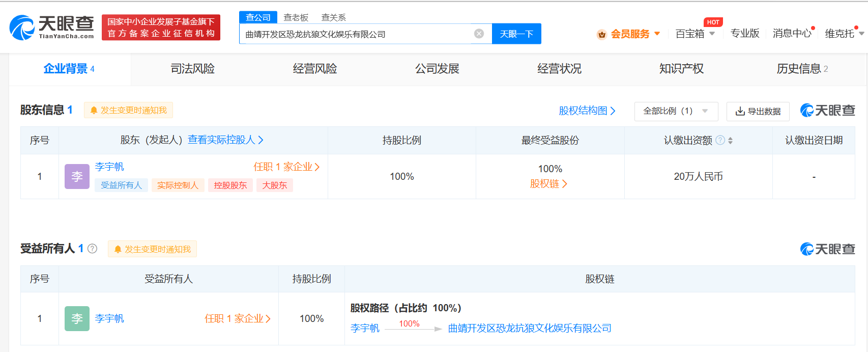Open the 全部比例 dropdown filter
This screenshot has height=352, width=868.
point(676,111)
